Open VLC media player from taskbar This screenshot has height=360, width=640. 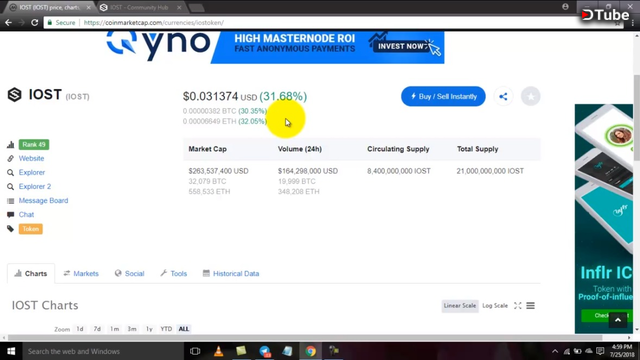[218, 351]
